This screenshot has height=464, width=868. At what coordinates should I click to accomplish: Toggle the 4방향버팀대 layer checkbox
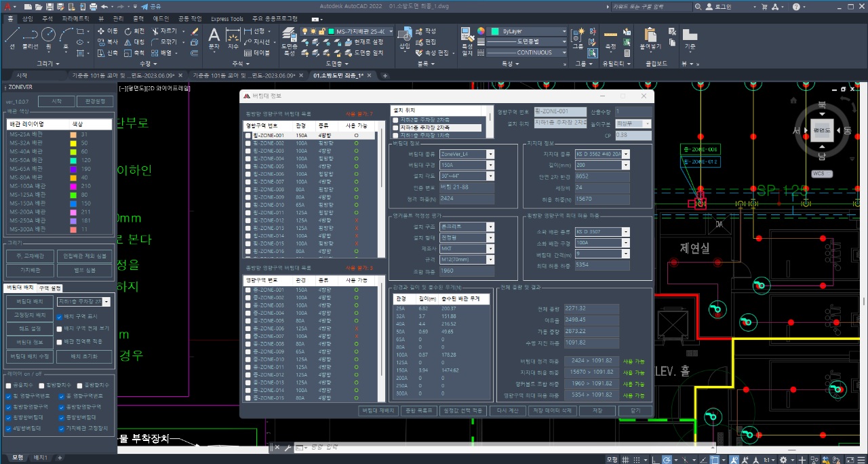point(8,429)
